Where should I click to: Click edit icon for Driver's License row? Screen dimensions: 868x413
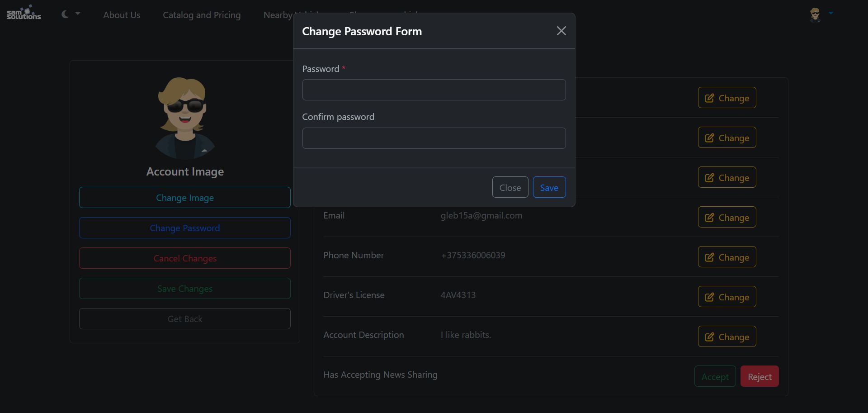coord(710,297)
